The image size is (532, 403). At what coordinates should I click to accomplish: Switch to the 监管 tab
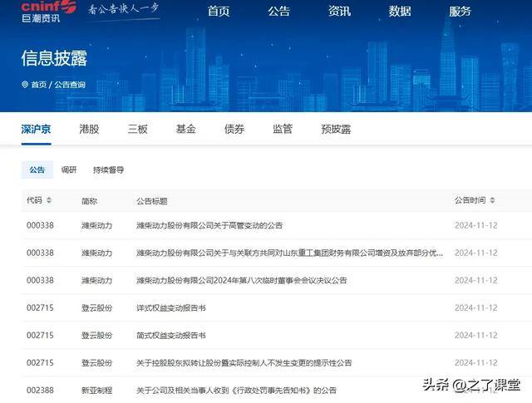(283, 130)
